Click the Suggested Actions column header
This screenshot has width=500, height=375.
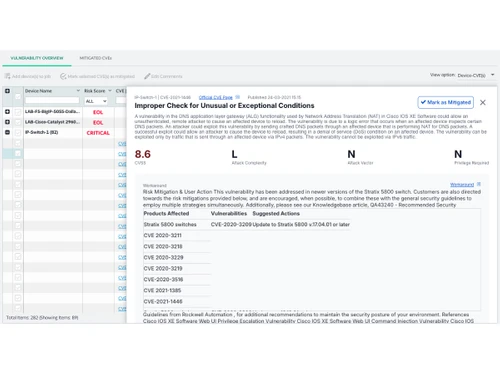[x=276, y=213]
